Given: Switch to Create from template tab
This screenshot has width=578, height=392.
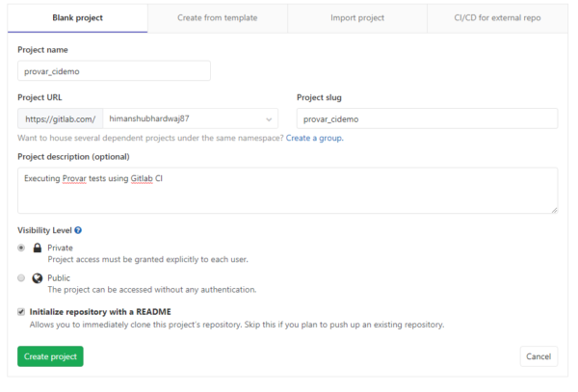Looking at the screenshot, I should point(218,18).
